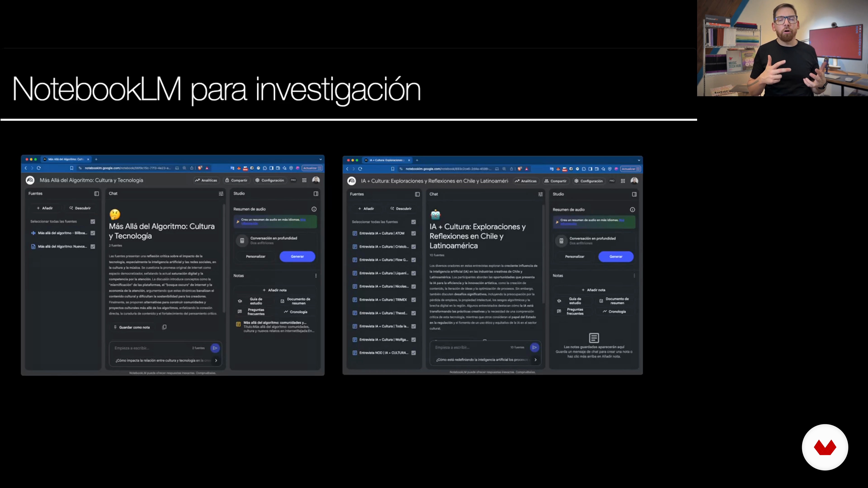Send chat message in Más Allá del Algoritmo notebook

(x=215, y=348)
